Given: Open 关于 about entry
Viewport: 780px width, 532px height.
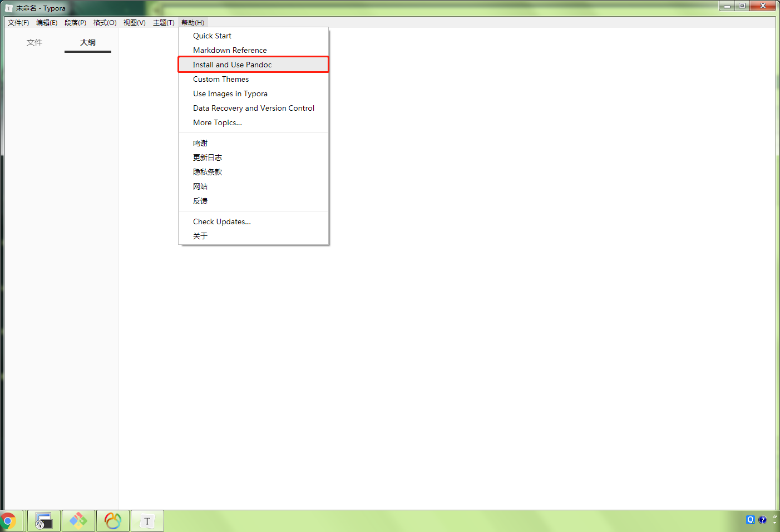Looking at the screenshot, I should tap(254, 236).
